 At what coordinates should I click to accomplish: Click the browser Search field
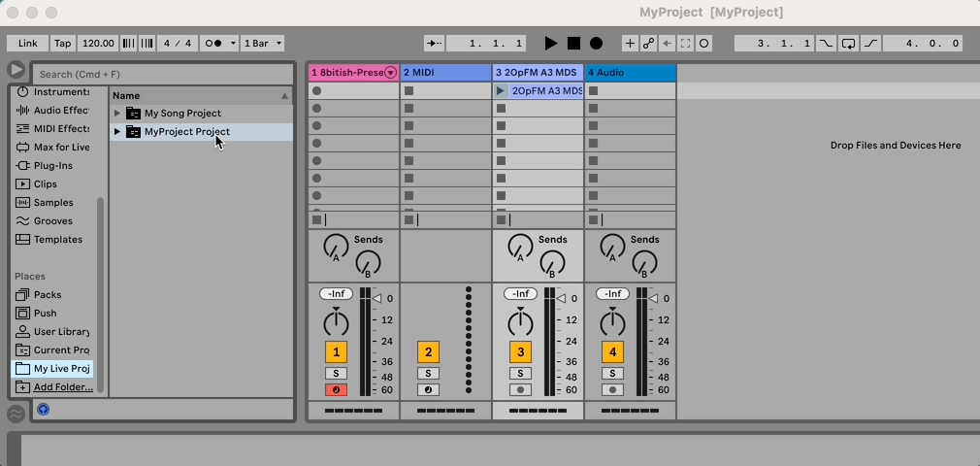click(162, 74)
